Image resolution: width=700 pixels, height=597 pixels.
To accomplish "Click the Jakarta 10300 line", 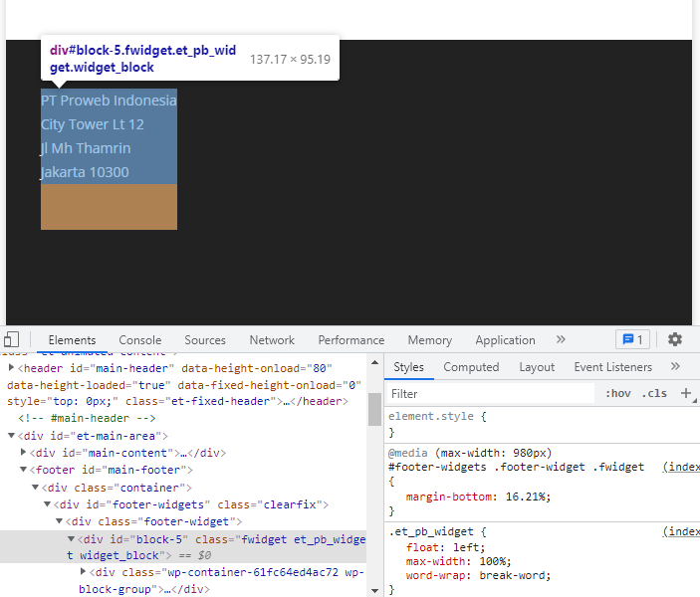I will (85, 172).
